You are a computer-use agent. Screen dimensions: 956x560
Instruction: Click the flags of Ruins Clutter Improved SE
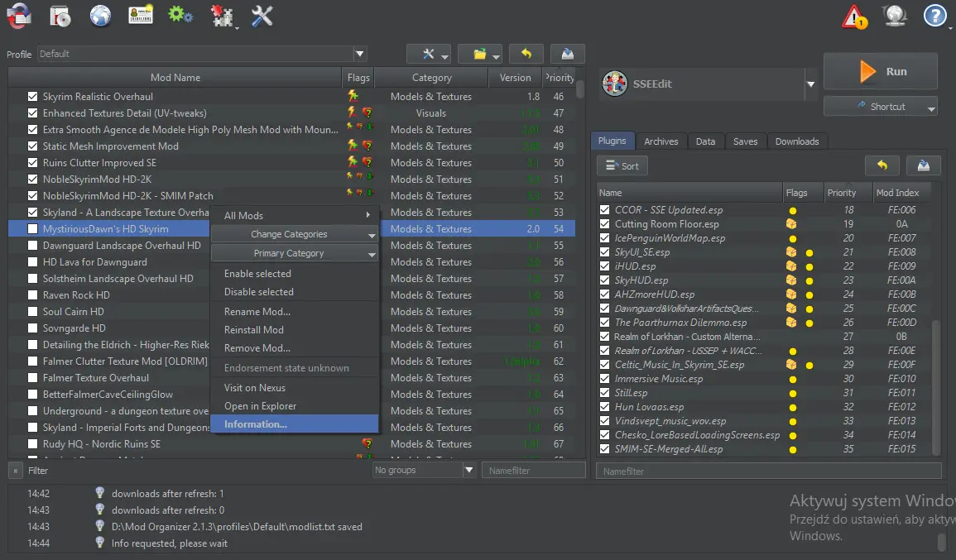[x=360, y=162]
